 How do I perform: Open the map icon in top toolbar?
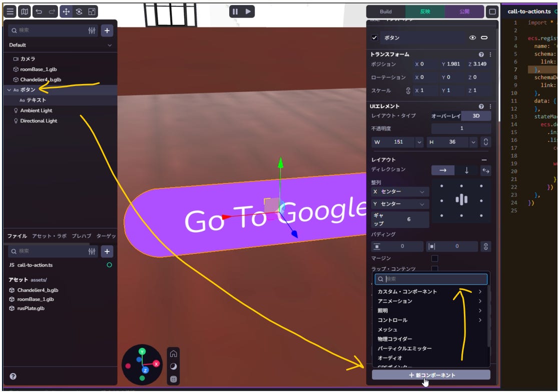[x=24, y=11]
